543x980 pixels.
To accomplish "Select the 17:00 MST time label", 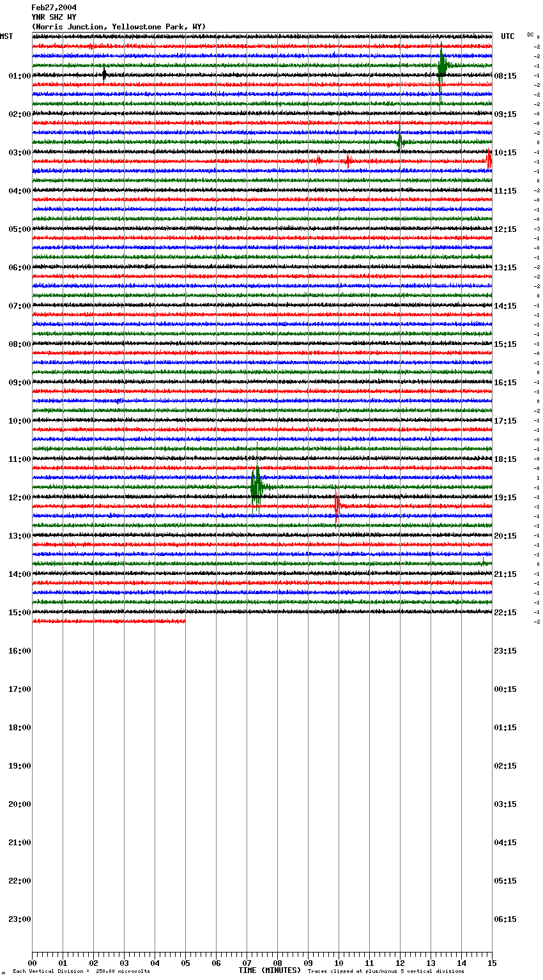I will [x=20, y=689].
